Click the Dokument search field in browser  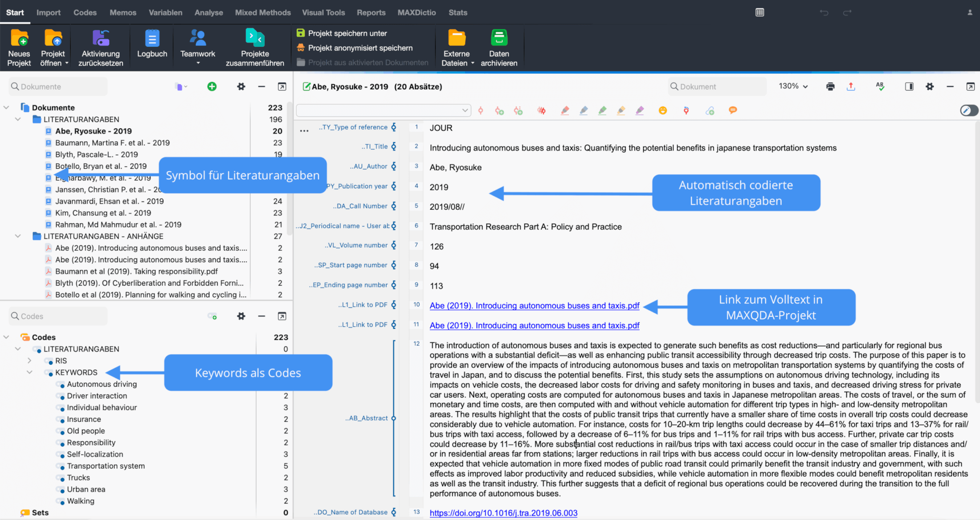click(x=717, y=86)
